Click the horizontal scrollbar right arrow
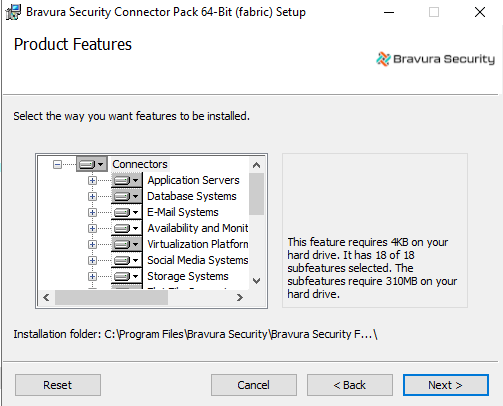The image size is (503, 406). [240, 297]
